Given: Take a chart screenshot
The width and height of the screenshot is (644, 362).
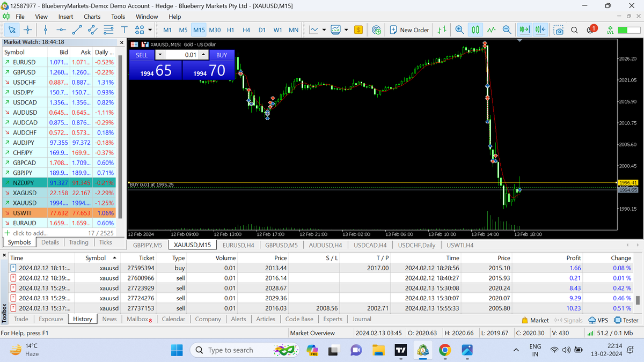Looking at the screenshot, I should [x=559, y=30].
